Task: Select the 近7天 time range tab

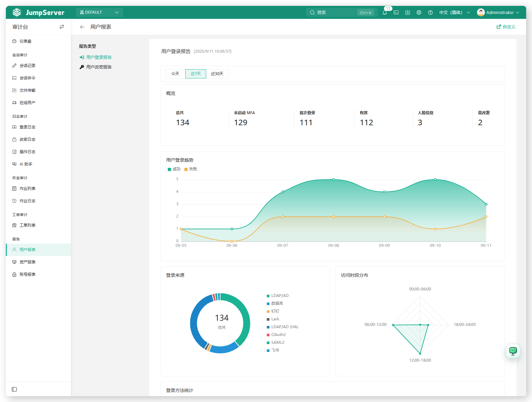Action: pyautogui.click(x=196, y=74)
